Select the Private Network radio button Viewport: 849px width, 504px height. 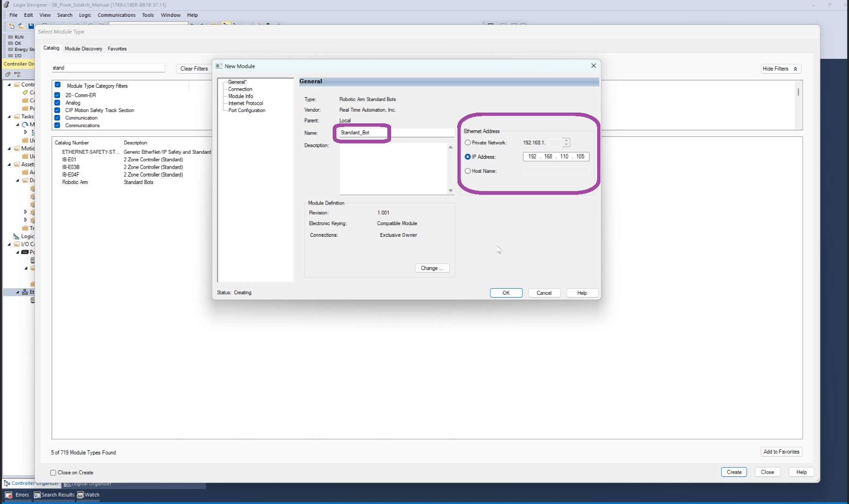click(468, 142)
